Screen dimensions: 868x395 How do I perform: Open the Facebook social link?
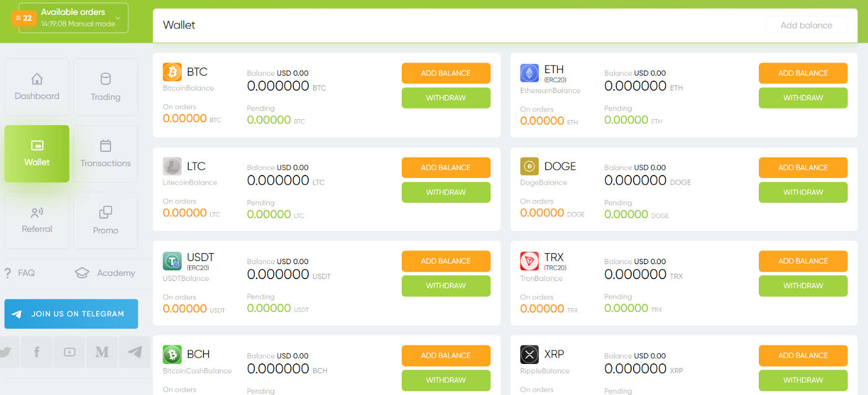(37, 352)
